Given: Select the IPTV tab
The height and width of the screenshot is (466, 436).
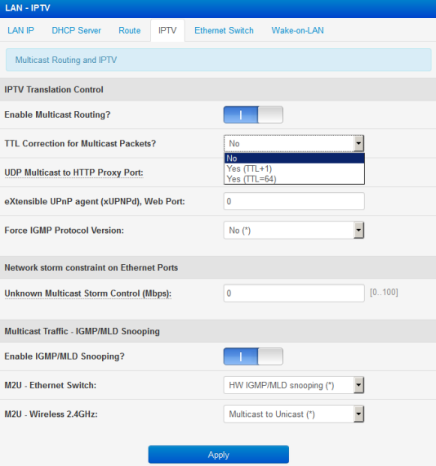Looking at the screenshot, I should pyautogui.click(x=167, y=31).
